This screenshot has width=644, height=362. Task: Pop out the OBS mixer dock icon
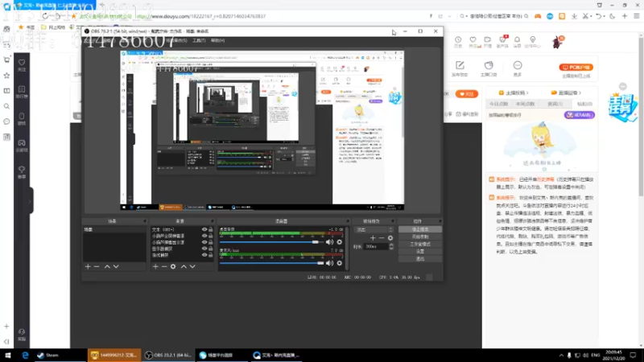pyautogui.click(x=348, y=221)
